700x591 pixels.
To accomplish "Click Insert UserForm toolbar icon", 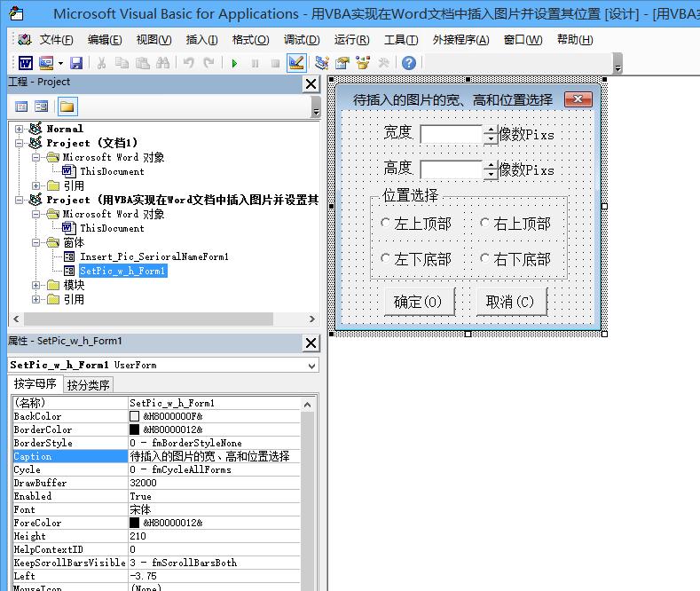I will click(46, 63).
